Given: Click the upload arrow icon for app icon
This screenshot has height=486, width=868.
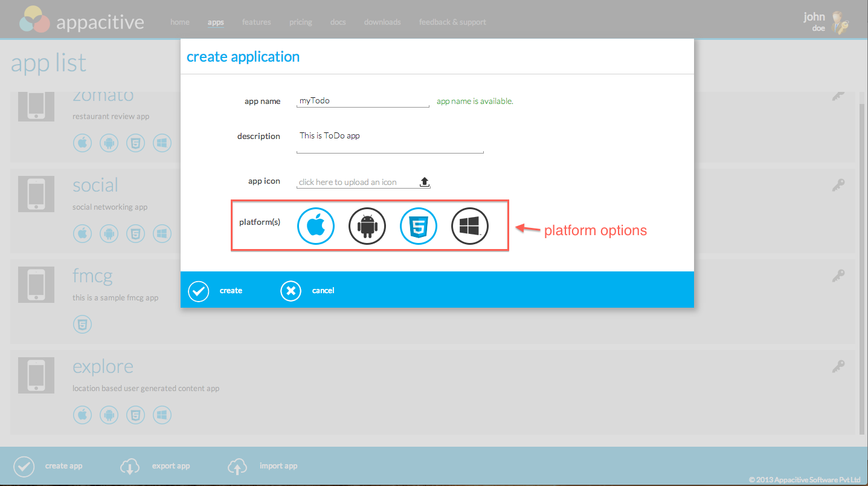Looking at the screenshot, I should pos(424,181).
